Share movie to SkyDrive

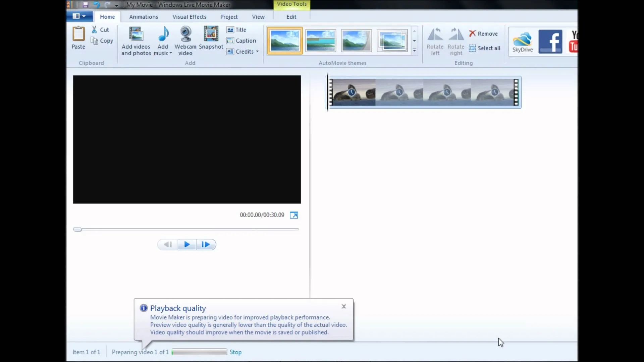pyautogui.click(x=523, y=42)
